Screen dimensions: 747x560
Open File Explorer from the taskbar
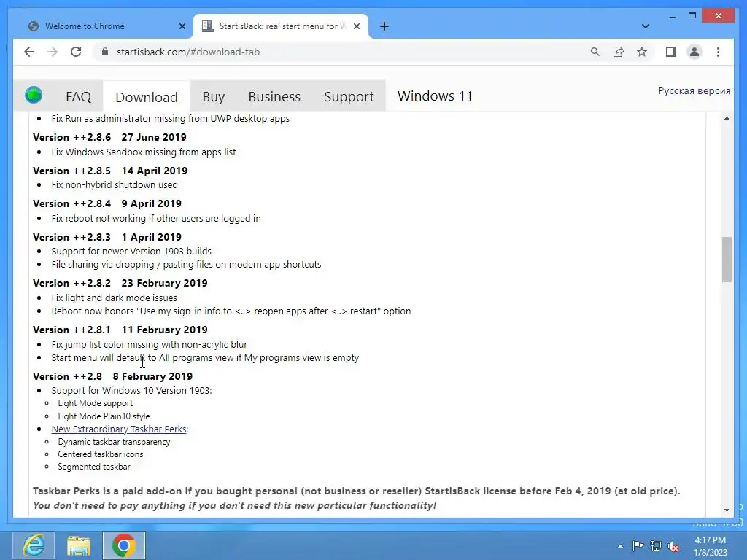point(79,545)
